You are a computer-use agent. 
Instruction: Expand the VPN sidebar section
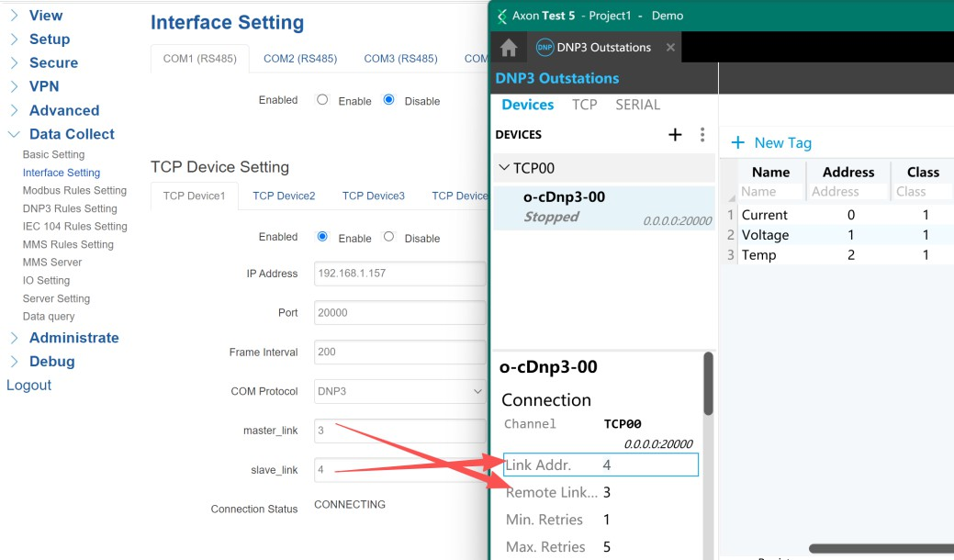point(14,86)
